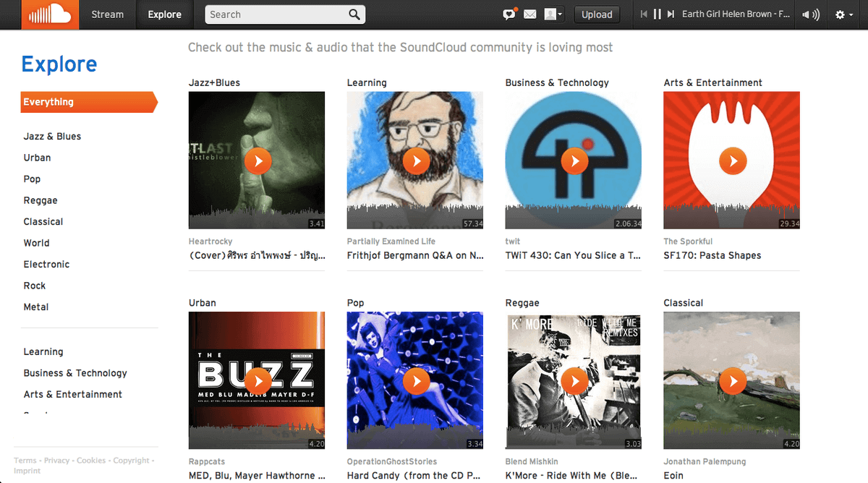Image resolution: width=868 pixels, height=483 pixels.
Task: Play the Eoin classical track
Action: pyautogui.click(x=733, y=380)
